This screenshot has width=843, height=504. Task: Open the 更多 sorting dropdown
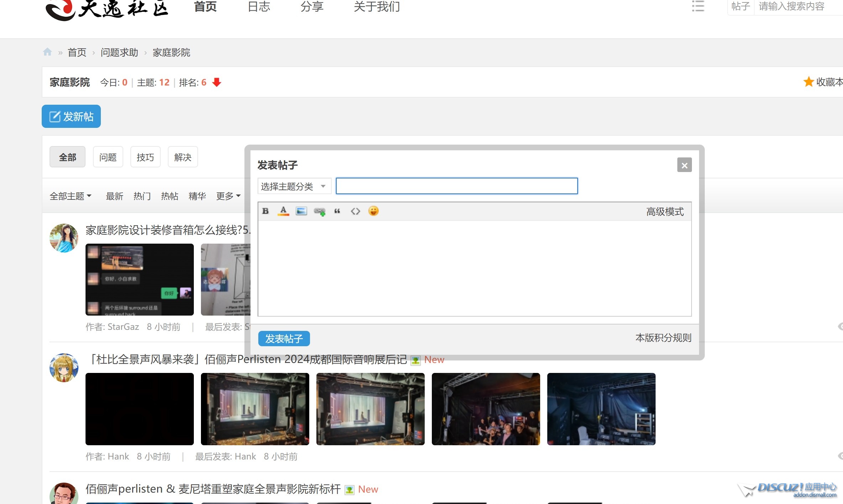click(x=228, y=196)
